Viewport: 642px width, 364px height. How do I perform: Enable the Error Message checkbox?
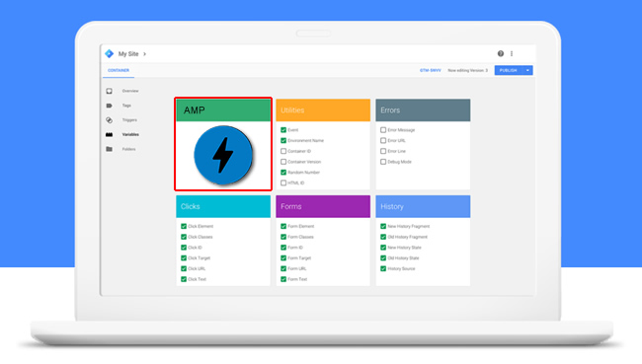click(383, 130)
